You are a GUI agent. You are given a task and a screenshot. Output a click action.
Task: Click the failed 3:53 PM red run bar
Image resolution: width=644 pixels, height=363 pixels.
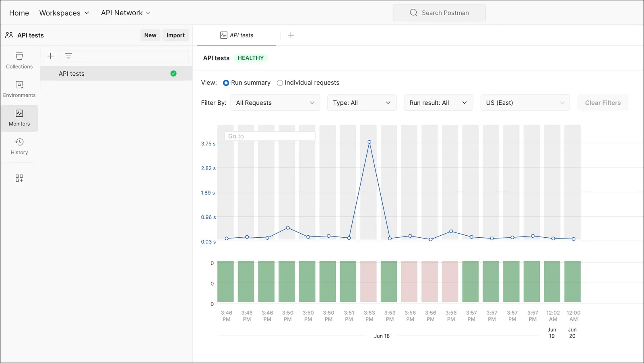tap(369, 281)
